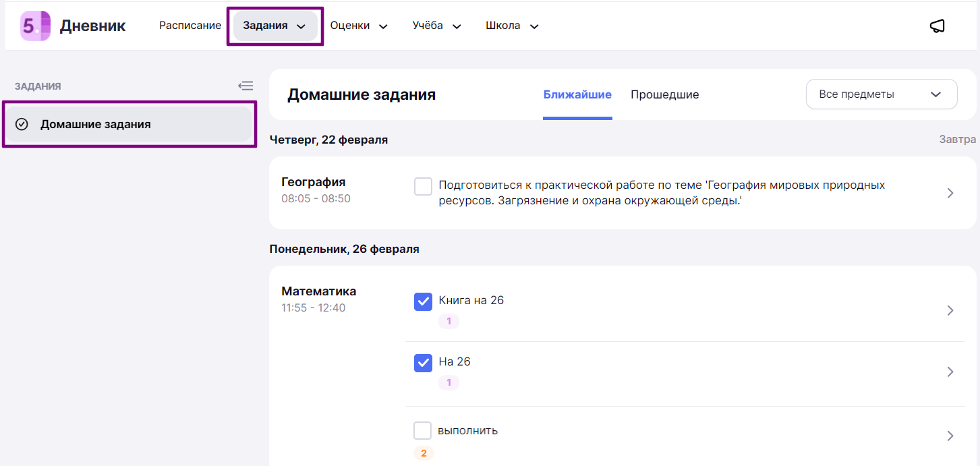
Task: Open выполнить task details arrow
Action: tap(950, 436)
